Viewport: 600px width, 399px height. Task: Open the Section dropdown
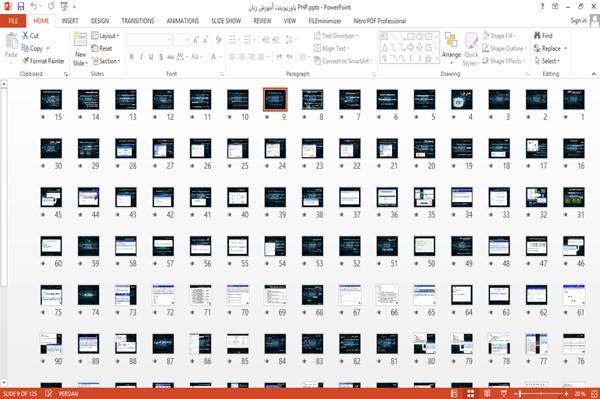click(106, 61)
